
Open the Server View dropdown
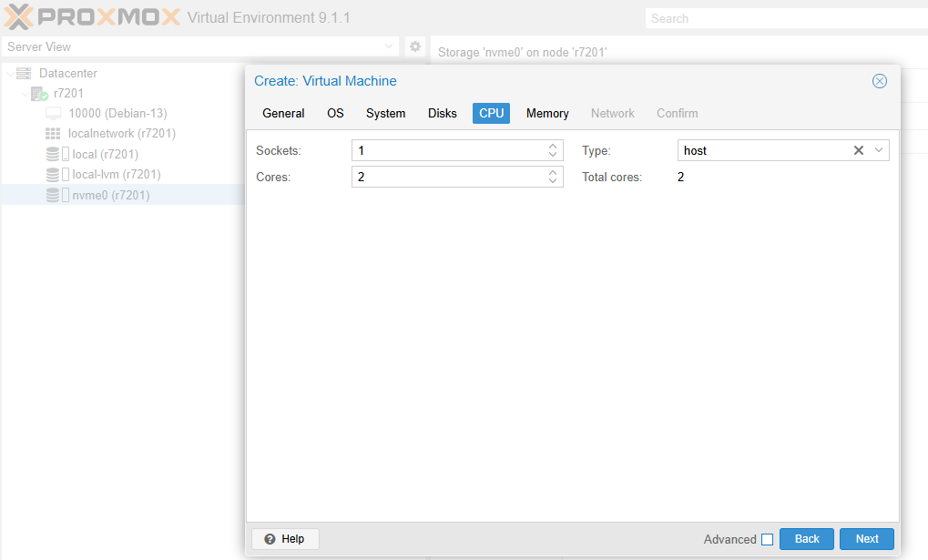tap(390, 46)
